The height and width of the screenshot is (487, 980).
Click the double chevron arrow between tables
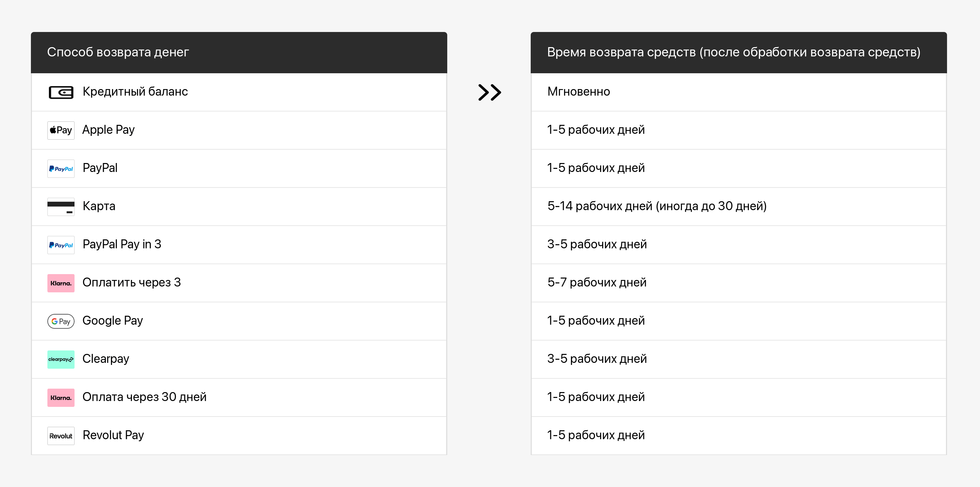point(489,92)
